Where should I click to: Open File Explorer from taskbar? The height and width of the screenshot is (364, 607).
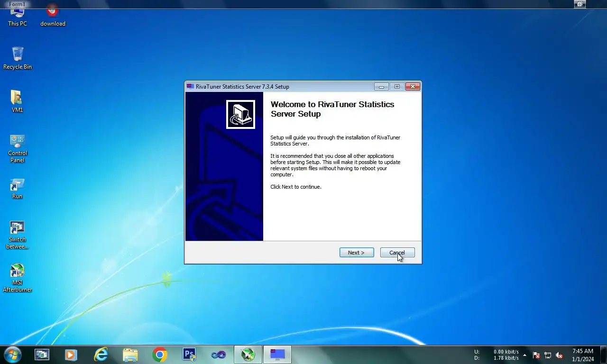click(130, 355)
